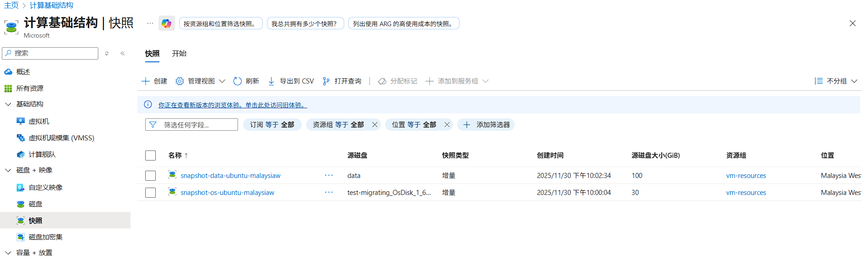Check the snapshot-data-ubuntu-malaysiaw row checkbox
The image size is (868, 261).
click(x=150, y=176)
